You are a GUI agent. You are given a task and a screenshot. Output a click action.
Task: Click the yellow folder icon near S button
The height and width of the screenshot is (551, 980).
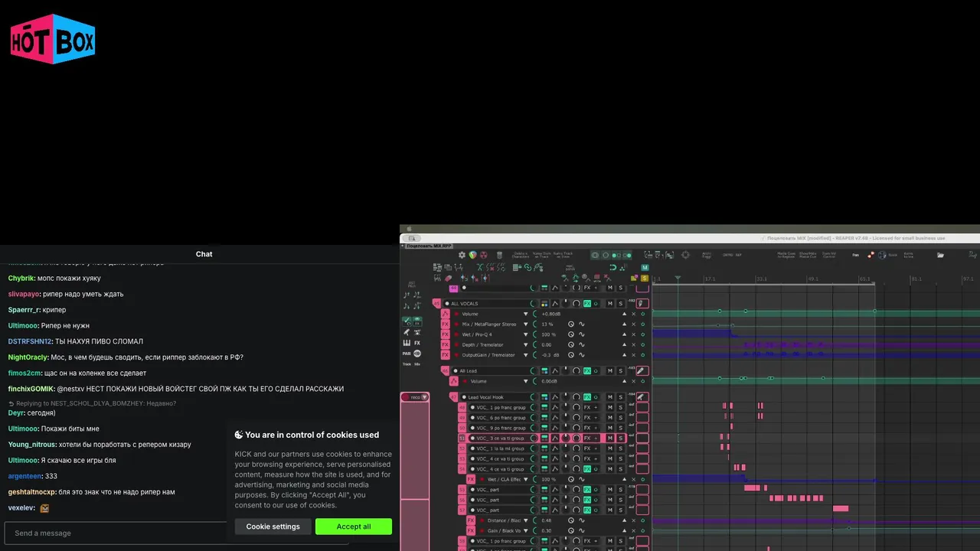tap(634, 278)
